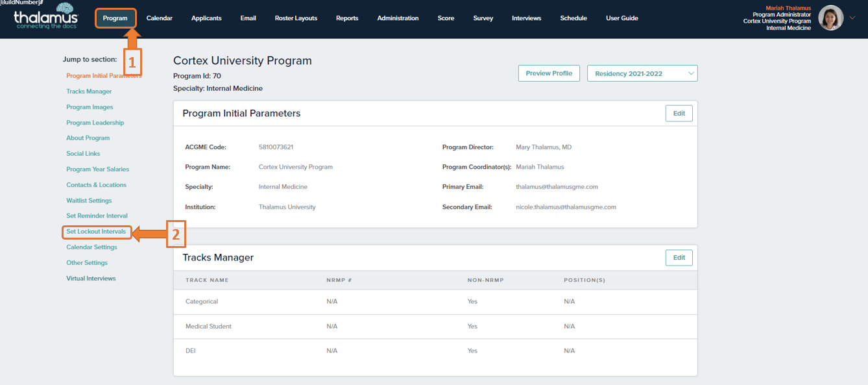Click the Institution value Thalamus University
Image resolution: width=868 pixels, height=385 pixels.
pos(287,207)
